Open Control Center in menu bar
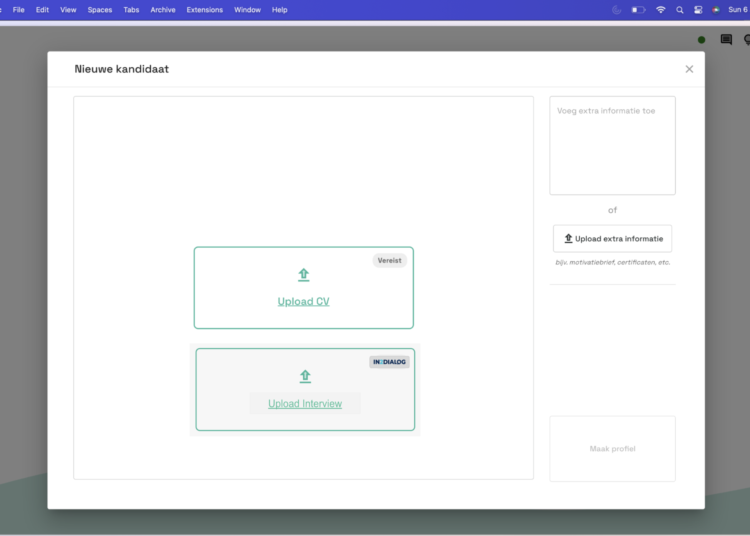The image size is (750, 536). pyautogui.click(x=698, y=10)
